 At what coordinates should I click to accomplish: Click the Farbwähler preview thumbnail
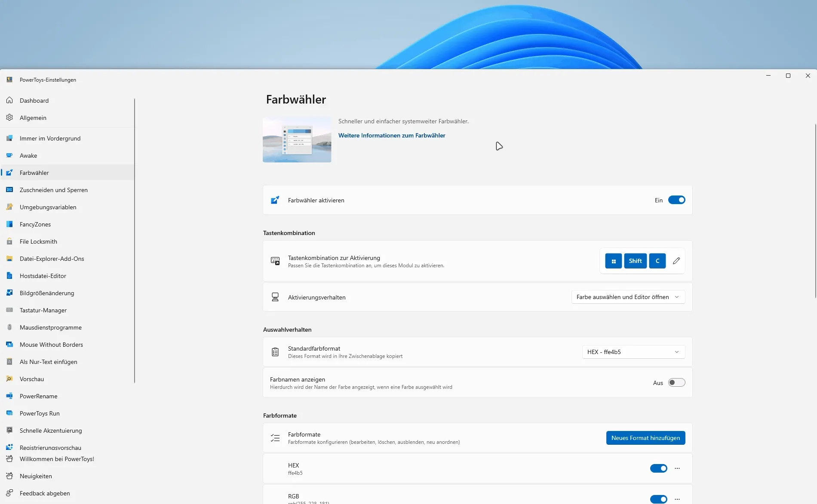pyautogui.click(x=297, y=139)
